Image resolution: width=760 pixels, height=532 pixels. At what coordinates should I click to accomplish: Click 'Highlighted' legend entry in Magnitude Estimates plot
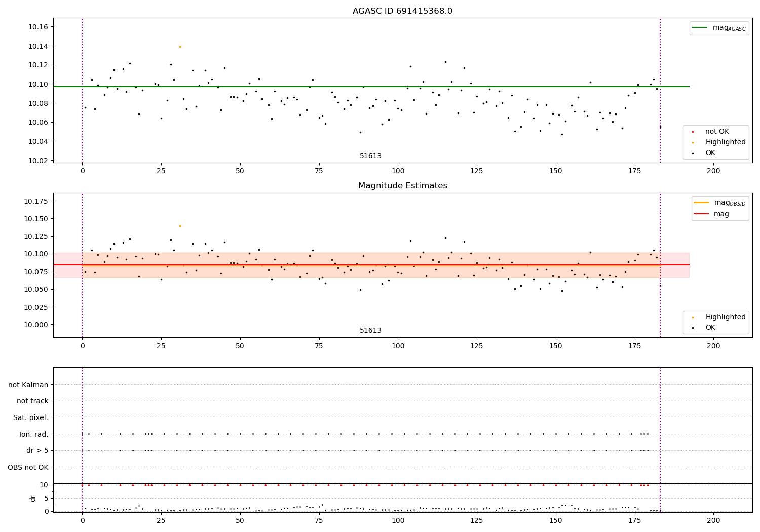[x=719, y=317]
